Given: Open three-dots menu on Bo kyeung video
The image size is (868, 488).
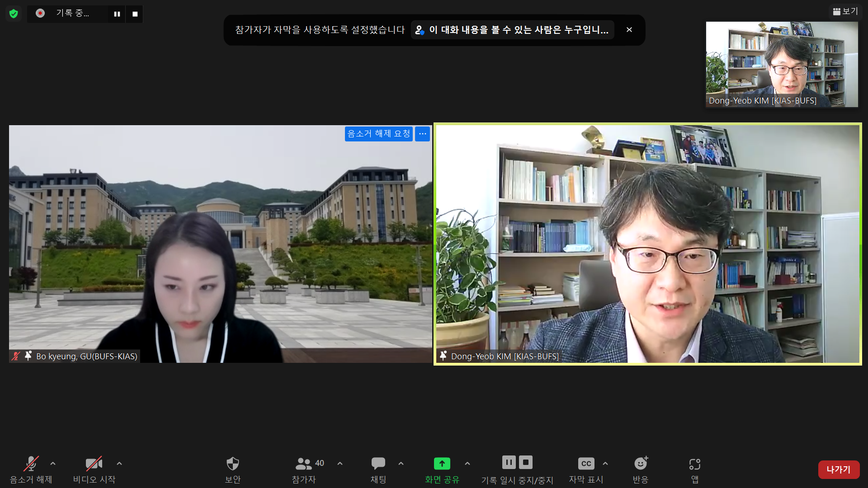Looking at the screenshot, I should (422, 134).
